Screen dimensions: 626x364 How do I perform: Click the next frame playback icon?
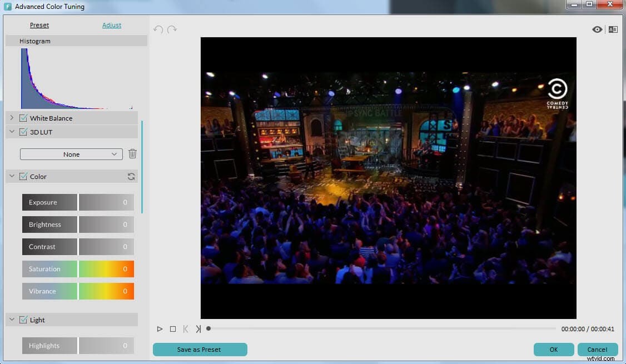198,328
